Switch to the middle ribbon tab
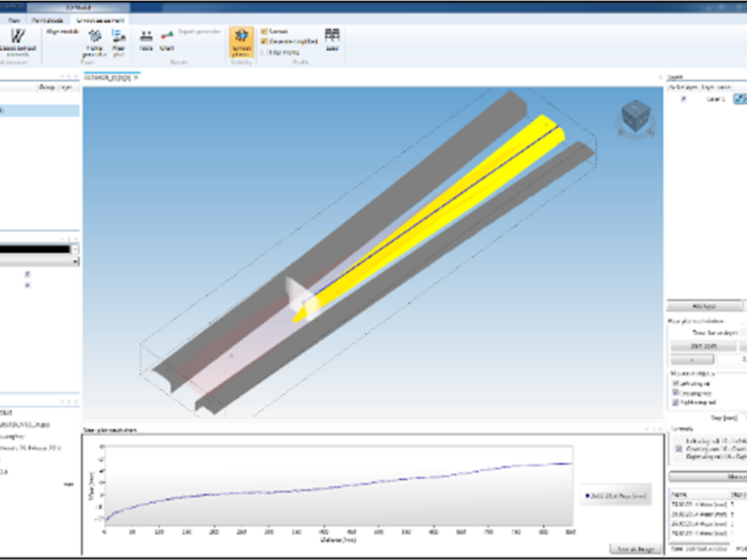747x560 pixels. tap(46, 20)
